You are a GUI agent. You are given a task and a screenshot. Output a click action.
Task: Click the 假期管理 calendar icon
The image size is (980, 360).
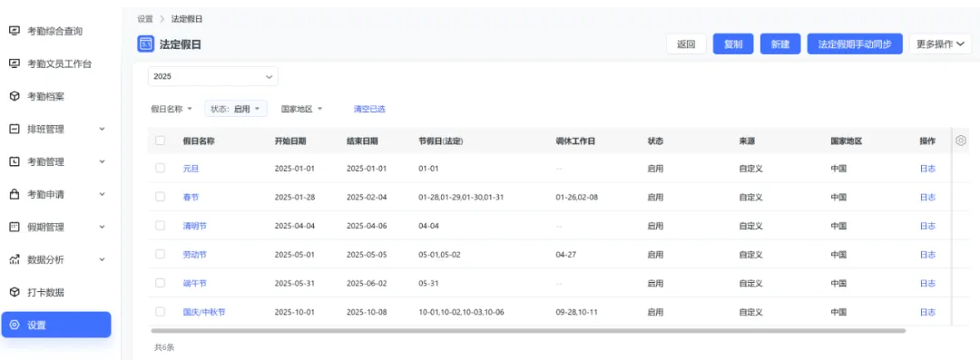[15, 227]
